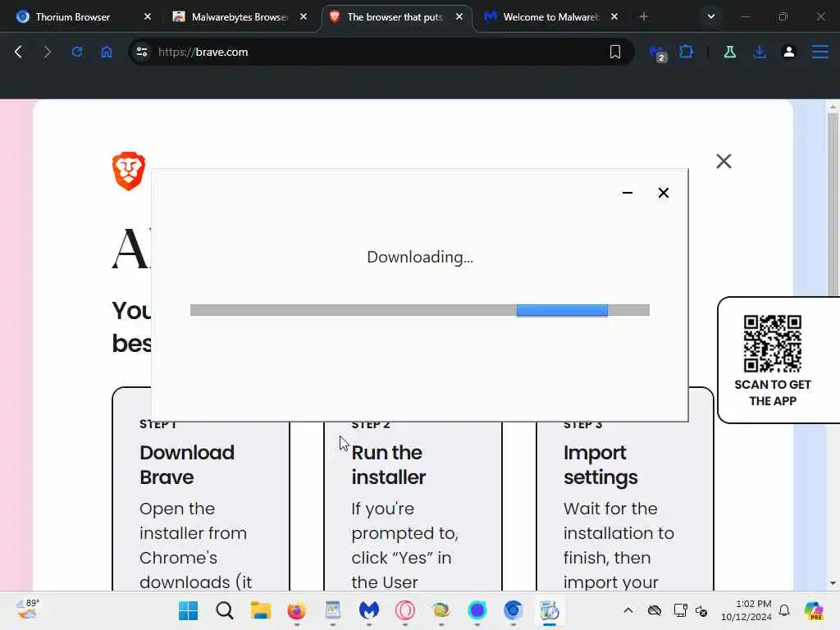The width and height of the screenshot is (840, 630).
Task: Close the Downloading installer dialog
Action: click(663, 193)
